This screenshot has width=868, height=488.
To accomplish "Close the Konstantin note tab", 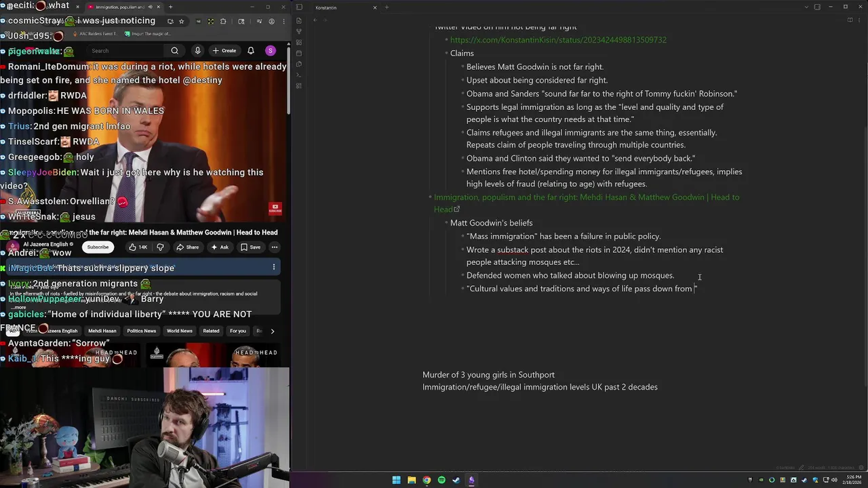I will coord(374,7).
